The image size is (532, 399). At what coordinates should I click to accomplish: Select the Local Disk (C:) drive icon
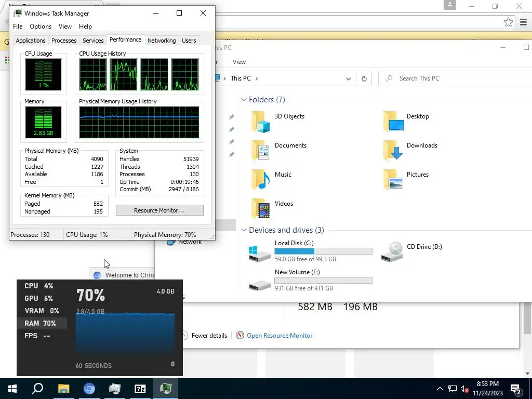(260, 254)
